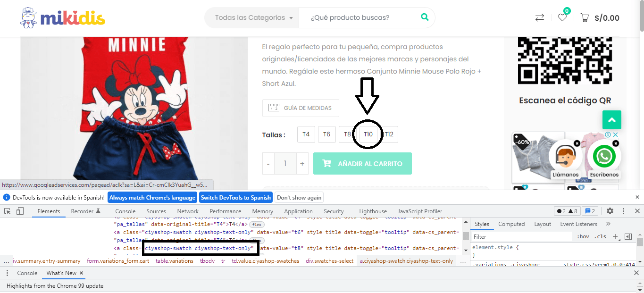Expand more sidebar tabs chevron
The height and width of the screenshot is (293, 644).
click(x=608, y=224)
